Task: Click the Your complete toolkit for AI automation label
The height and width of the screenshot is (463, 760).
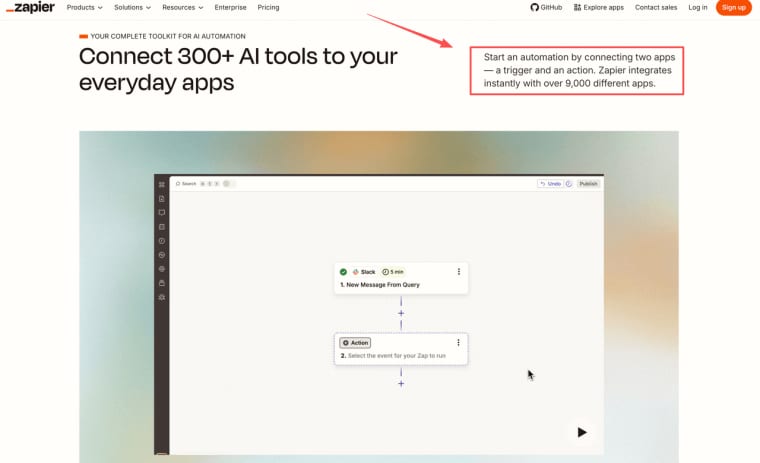Action: click(x=168, y=36)
